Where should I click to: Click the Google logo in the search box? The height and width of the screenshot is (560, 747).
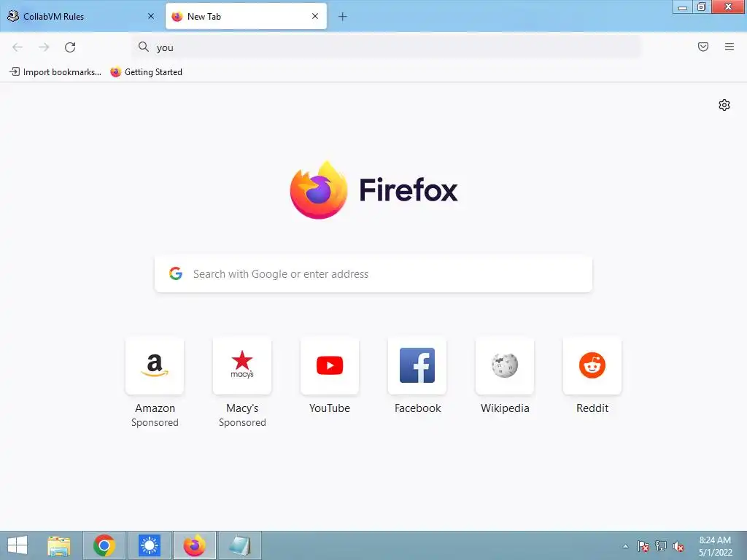pos(176,273)
